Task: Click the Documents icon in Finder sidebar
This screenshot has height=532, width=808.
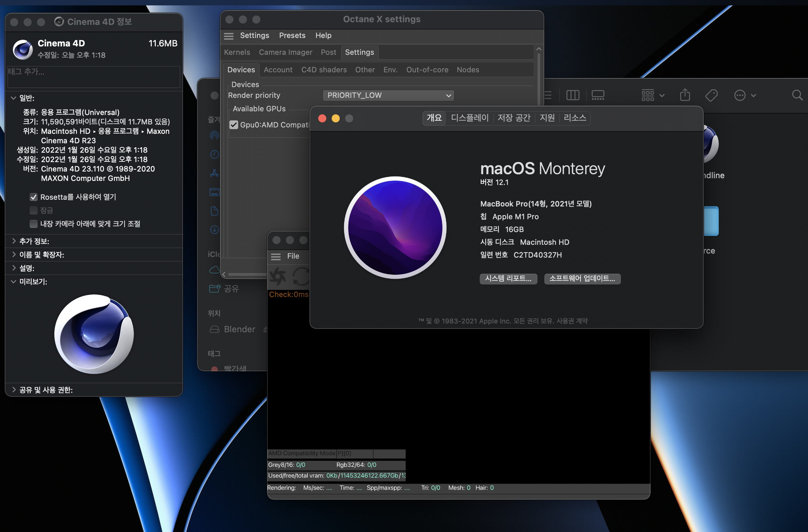Action: pos(214,211)
